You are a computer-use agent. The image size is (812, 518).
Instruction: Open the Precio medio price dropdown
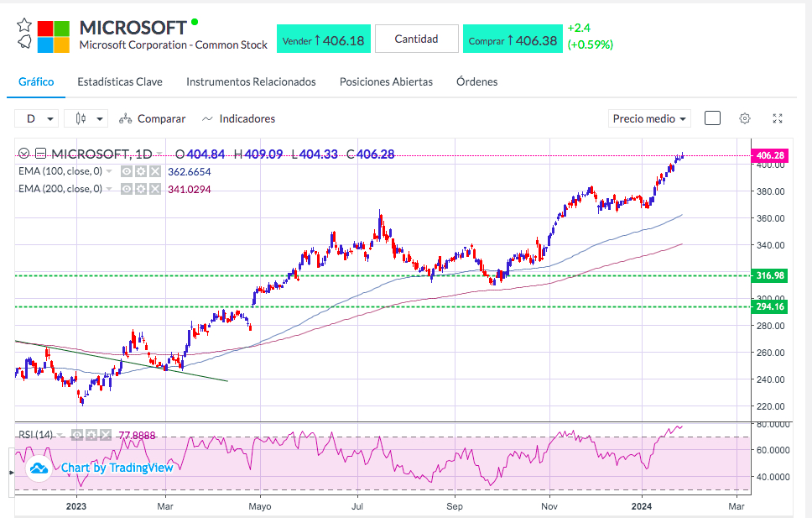(649, 118)
